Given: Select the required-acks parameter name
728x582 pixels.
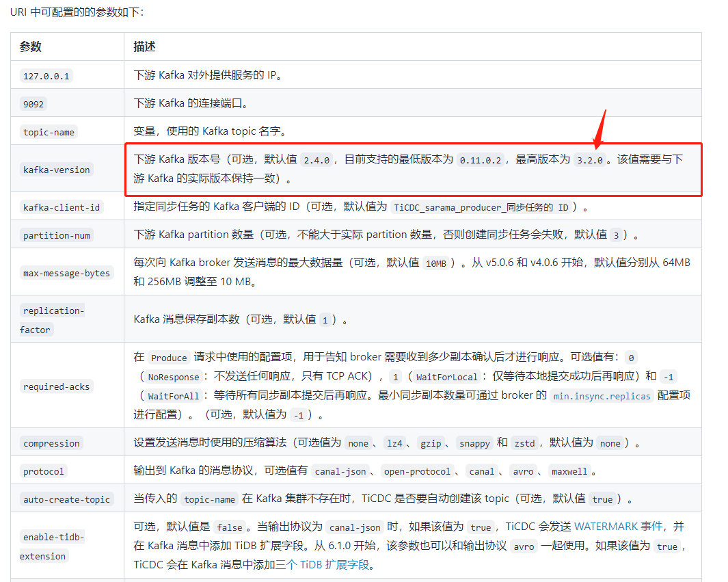Looking at the screenshot, I should [x=56, y=386].
